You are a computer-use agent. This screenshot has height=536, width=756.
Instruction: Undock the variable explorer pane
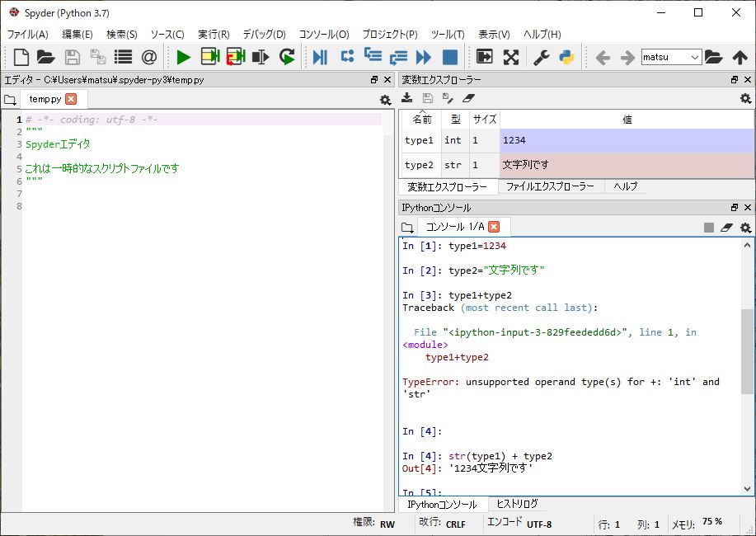[x=735, y=80]
